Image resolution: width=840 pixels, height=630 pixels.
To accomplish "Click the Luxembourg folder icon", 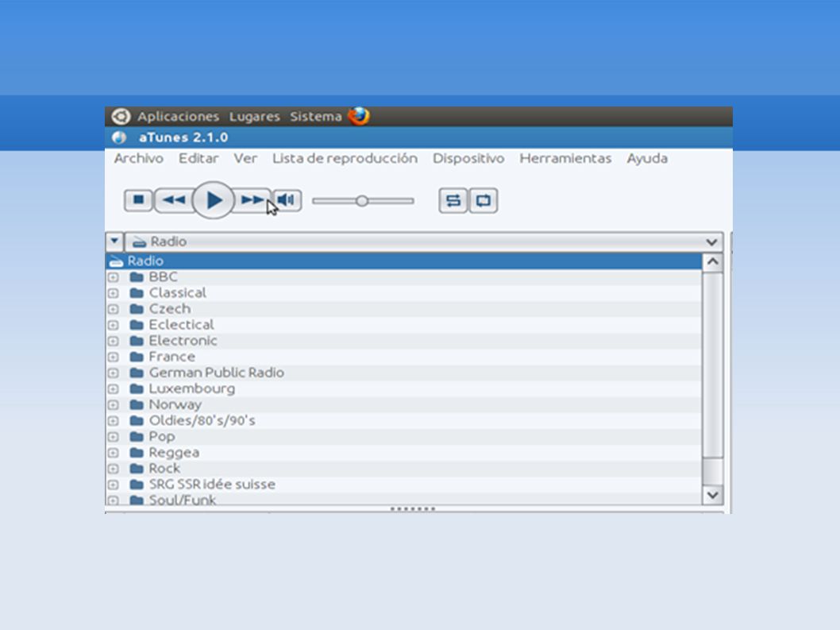I will [137, 388].
